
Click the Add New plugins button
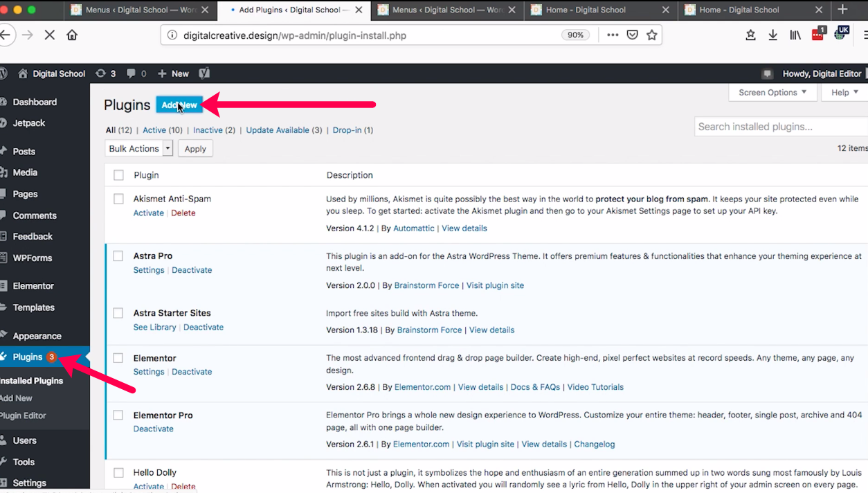click(x=179, y=105)
